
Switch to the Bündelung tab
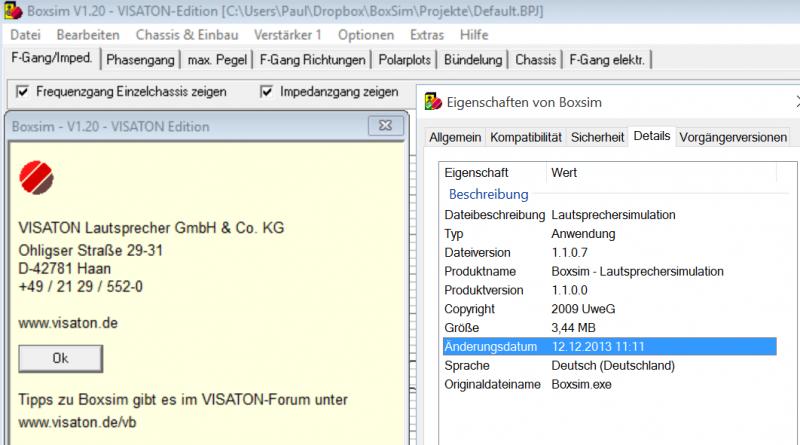[x=473, y=60]
